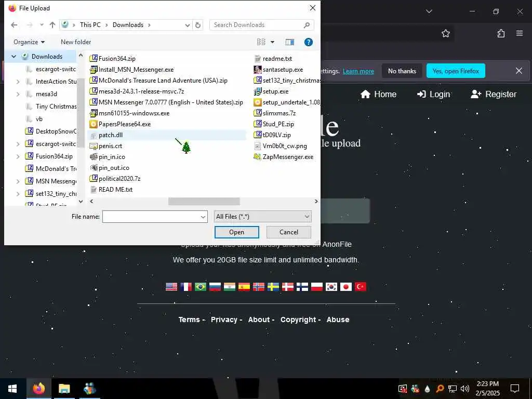Click the file list scroll right arrow

tap(316, 201)
